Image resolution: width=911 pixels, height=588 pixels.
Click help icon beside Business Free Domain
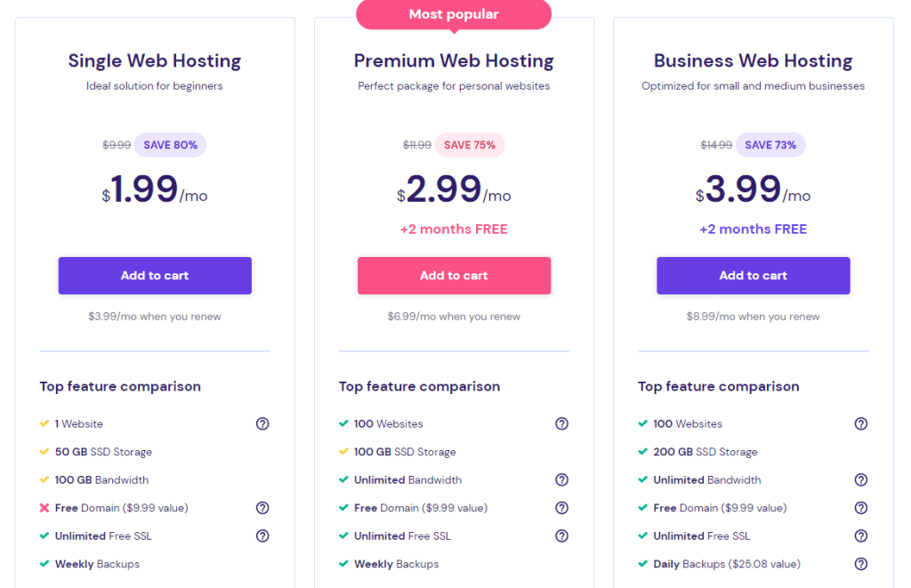[861, 508]
